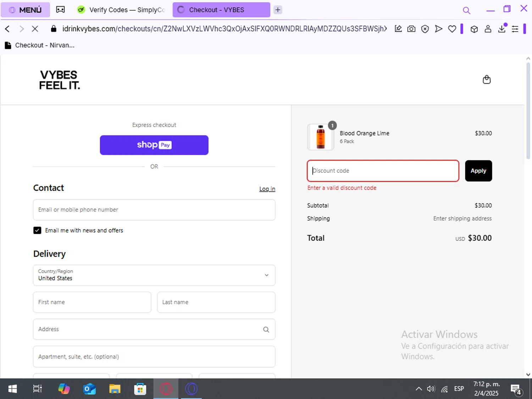Switch to the red Opera taskbar window
532x399 pixels.
[x=166, y=389]
